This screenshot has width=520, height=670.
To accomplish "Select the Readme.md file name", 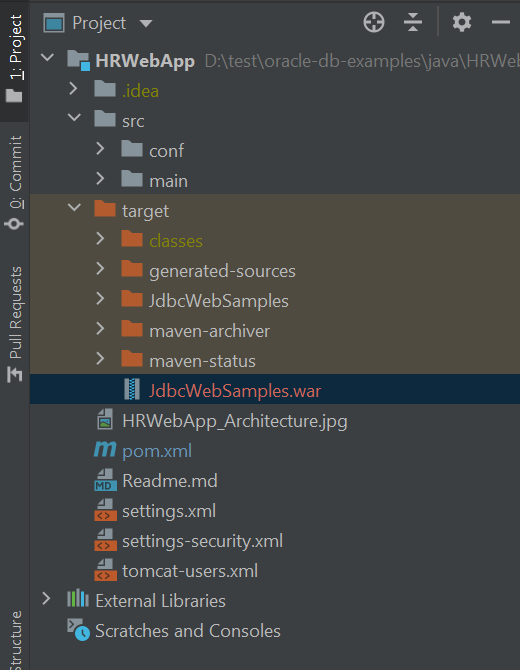I will (x=170, y=481).
